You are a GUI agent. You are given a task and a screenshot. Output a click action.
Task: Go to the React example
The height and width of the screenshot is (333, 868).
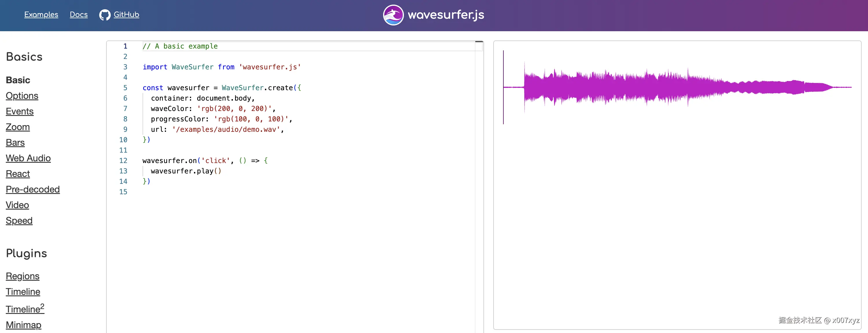[18, 174]
